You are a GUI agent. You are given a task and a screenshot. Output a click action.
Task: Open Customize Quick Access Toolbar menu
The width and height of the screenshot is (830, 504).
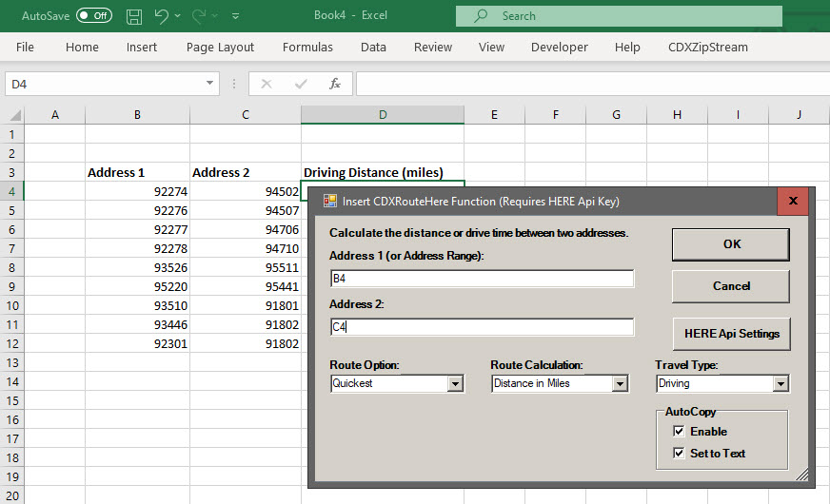coord(235,16)
